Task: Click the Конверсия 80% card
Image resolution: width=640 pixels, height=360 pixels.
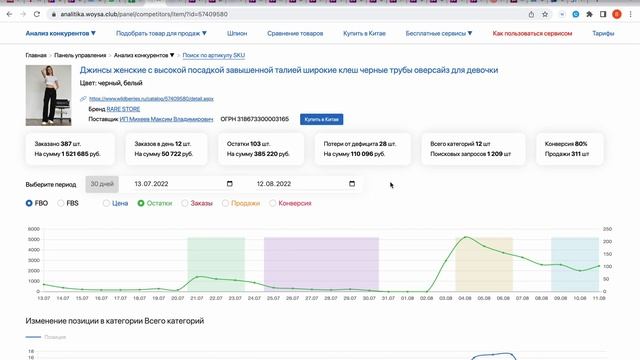Action: pyautogui.click(x=570, y=149)
